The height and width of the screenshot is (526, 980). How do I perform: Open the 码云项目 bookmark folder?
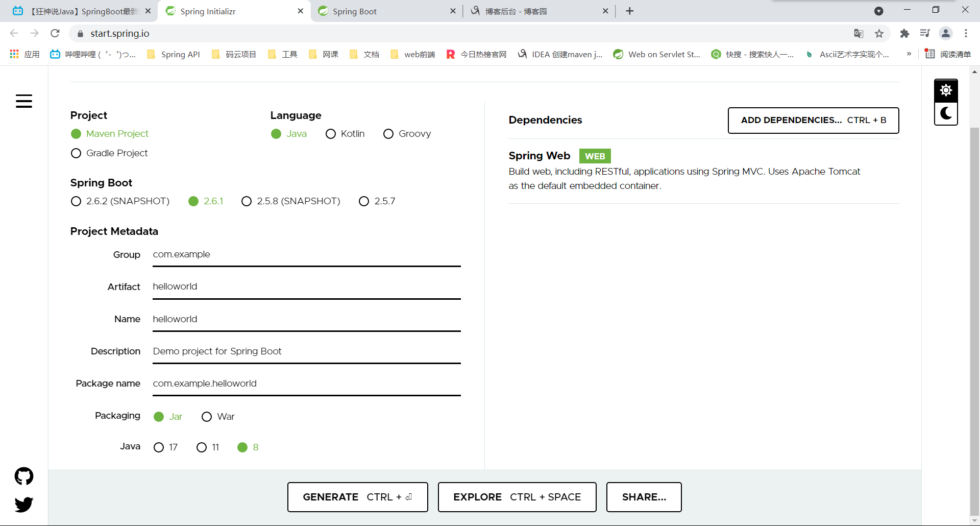[x=234, y=54]
